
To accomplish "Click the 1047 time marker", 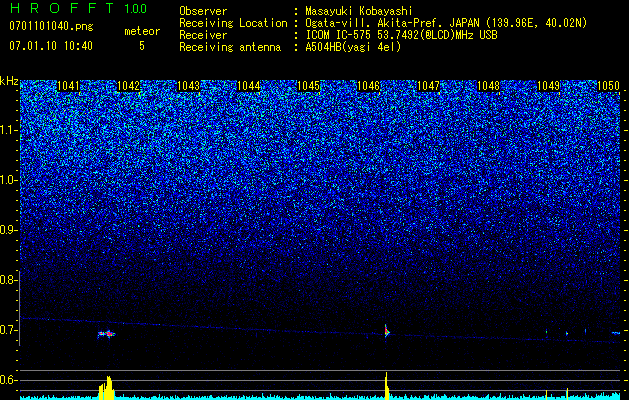I will pos(428,86).
